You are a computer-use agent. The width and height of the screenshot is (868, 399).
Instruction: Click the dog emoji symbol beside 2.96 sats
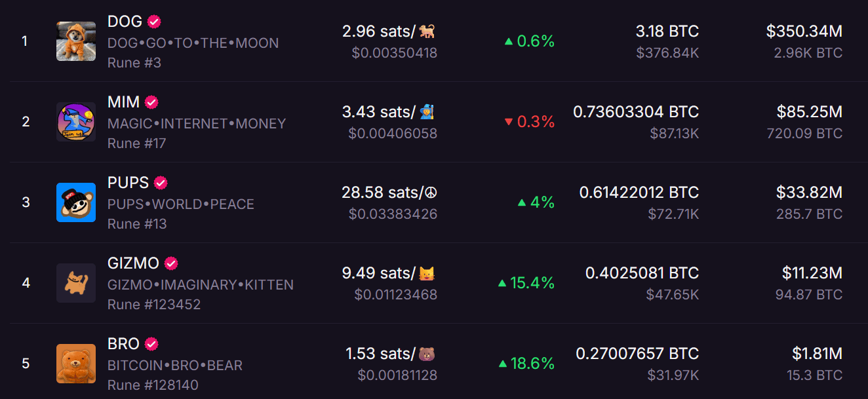coord(428,31)
